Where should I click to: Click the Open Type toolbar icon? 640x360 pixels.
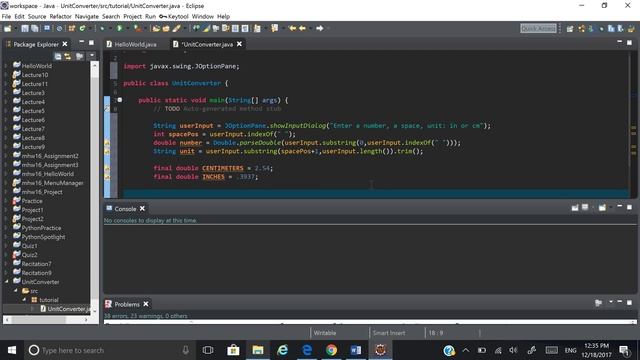click(156, 28)
